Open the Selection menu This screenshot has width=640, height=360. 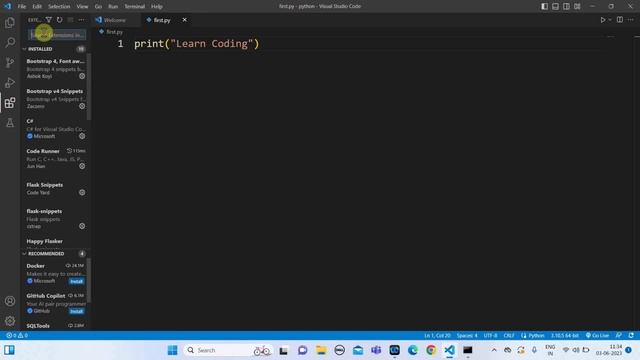point(59,7)
